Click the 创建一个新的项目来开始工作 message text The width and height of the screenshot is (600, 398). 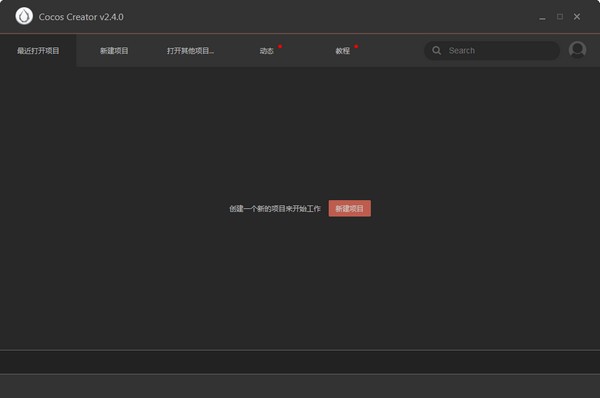(275, 209)
